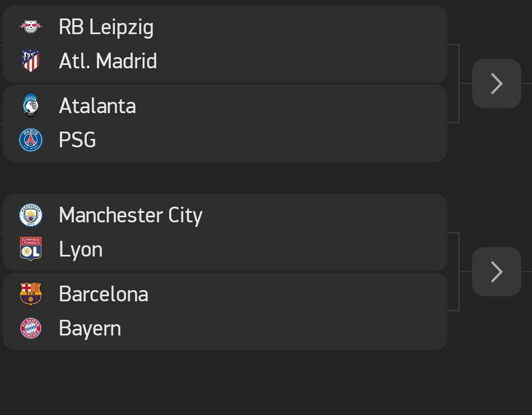Click the PSG club logo

pyautogui.click(x=31, y=140)
